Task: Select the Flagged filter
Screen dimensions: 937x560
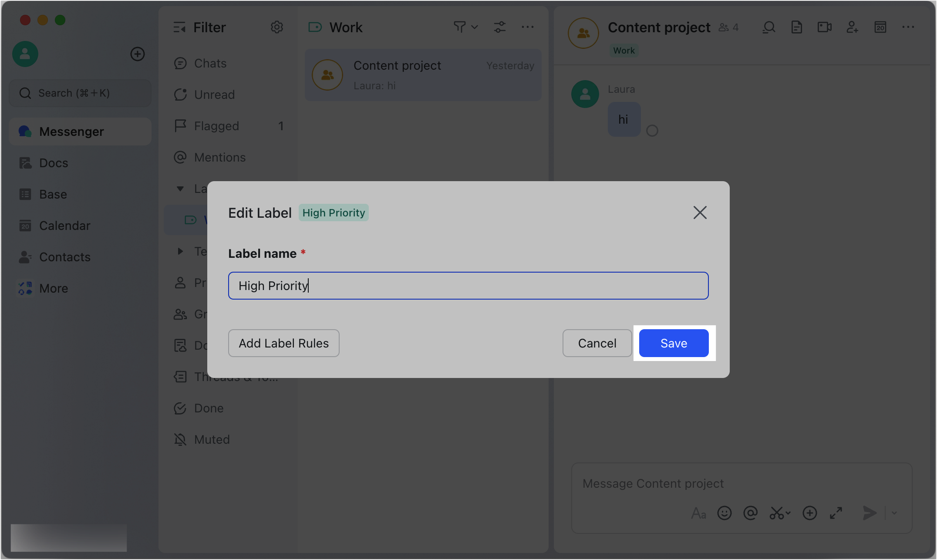Action: (x=216, y=126)
